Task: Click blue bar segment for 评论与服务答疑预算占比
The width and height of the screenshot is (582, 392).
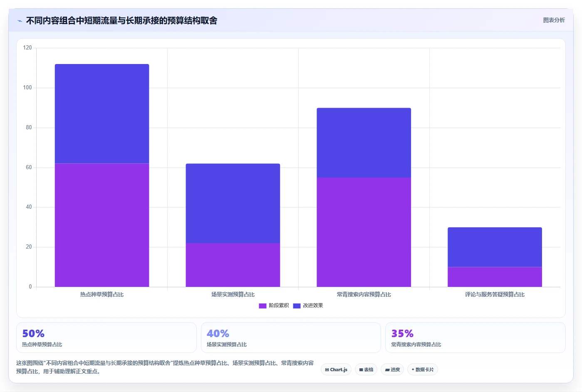Action: [495, 247]
